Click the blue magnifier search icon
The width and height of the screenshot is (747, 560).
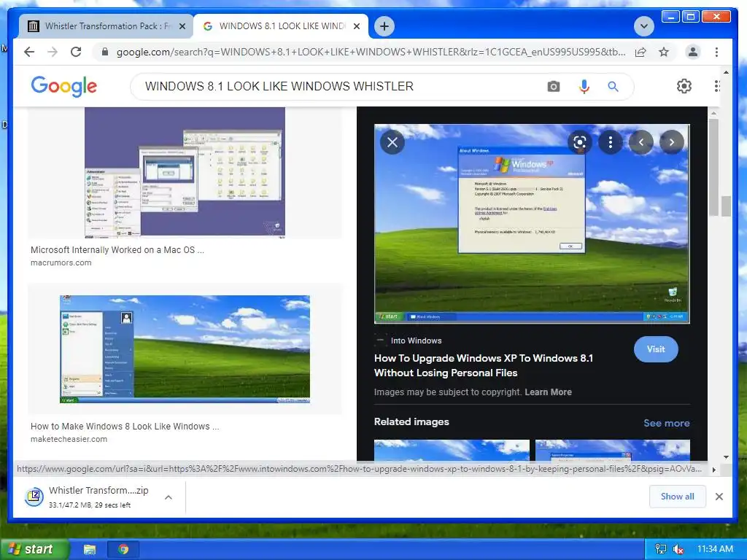pos(613,87)
